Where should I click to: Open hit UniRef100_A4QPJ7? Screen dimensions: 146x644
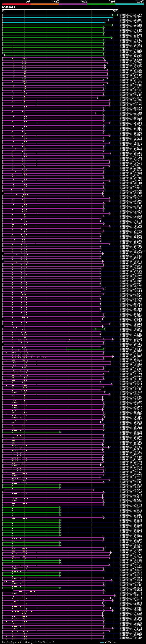pyautogui.click(x=131, y=22)
